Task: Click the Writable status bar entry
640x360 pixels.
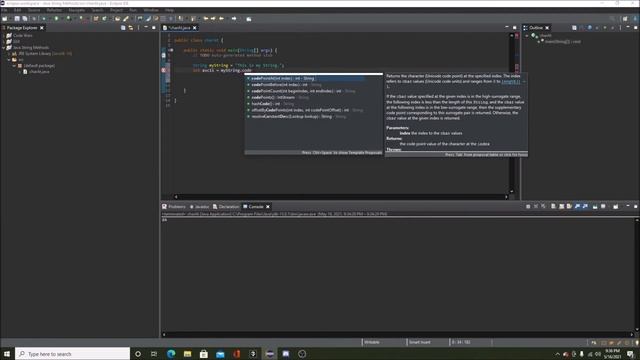Action: point(372,342)
